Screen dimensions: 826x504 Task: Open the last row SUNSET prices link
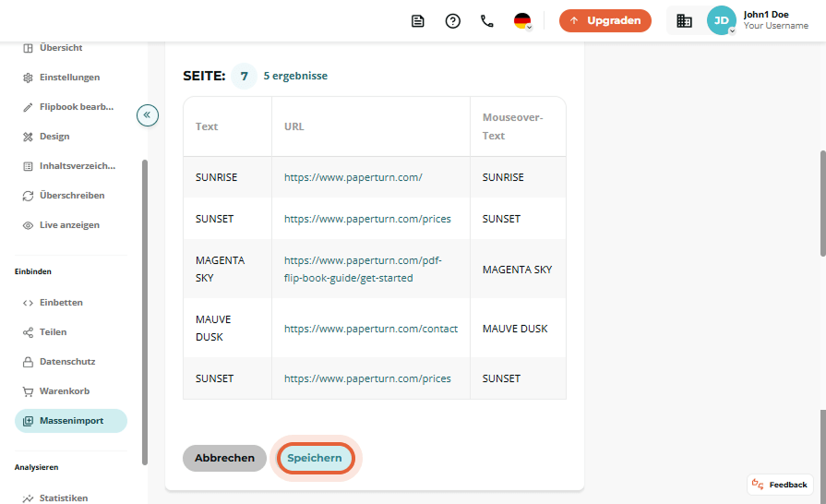click(x=367, y=378)
